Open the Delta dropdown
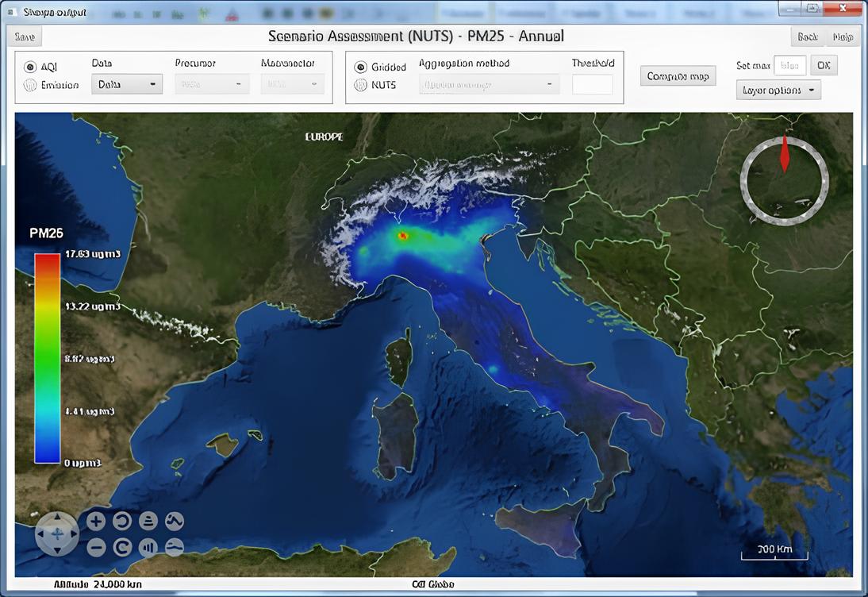 [x=127, y=84]
